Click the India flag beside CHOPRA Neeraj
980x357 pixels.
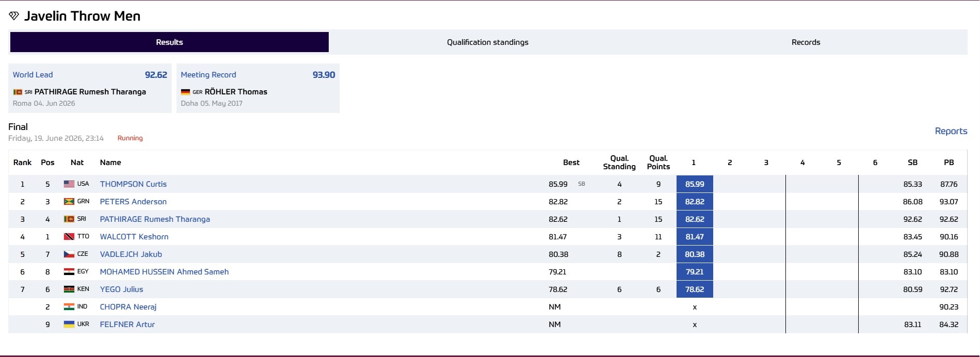[x=69, y=306]
